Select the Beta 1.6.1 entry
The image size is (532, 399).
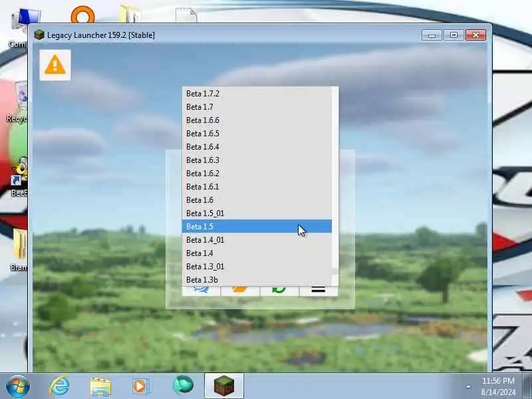click(257, 187)
